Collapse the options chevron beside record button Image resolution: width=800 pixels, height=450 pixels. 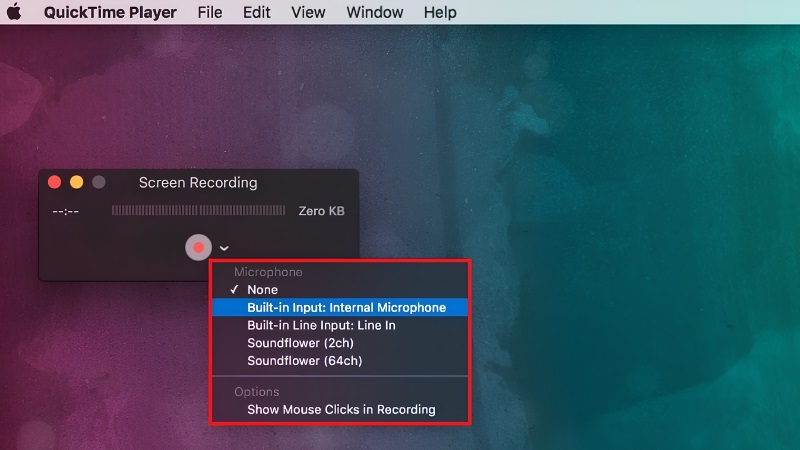pos(224,248)
